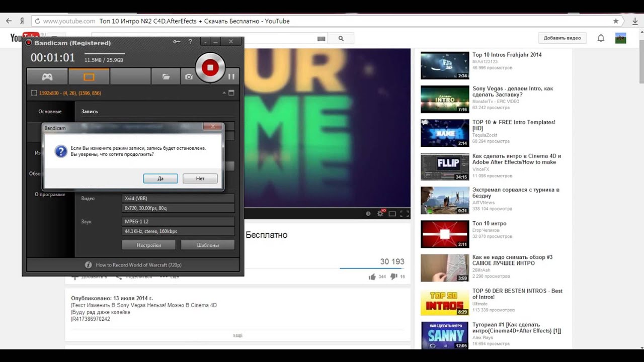This screenshot has height=362, width=644.
Task: Select the screen rectangle recording mode
Action: 89,77
